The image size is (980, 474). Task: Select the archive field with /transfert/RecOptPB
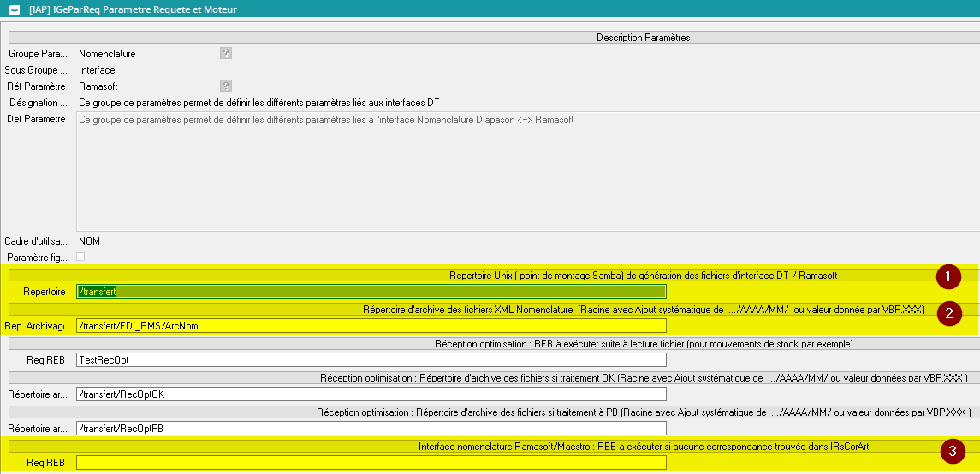pos(371,429)
